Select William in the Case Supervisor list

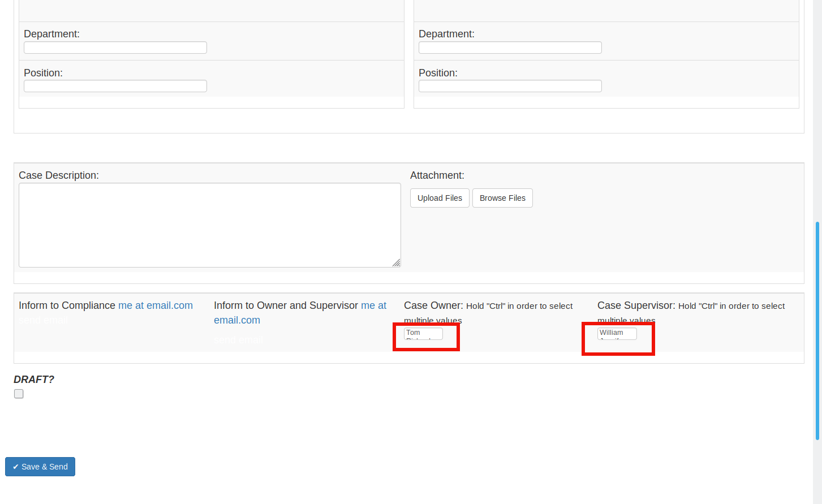pyautogui.click(x=612, y=333)
